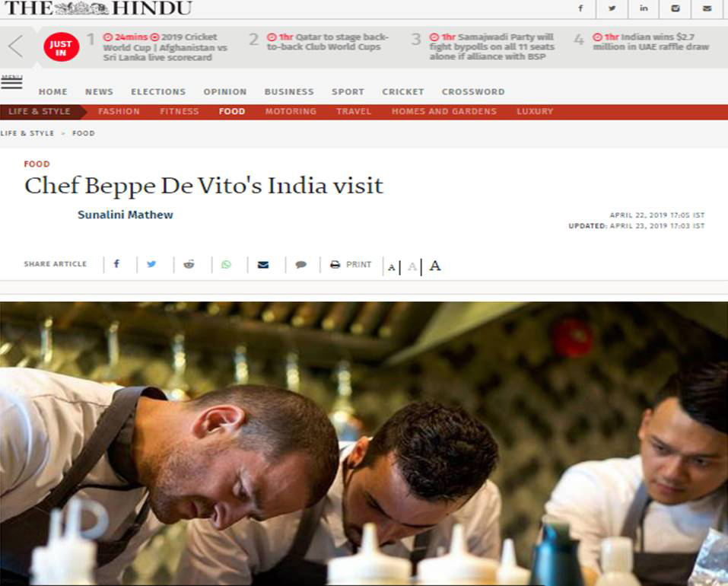
Task: Open the Cricket menu item
Action: (403, 92)
